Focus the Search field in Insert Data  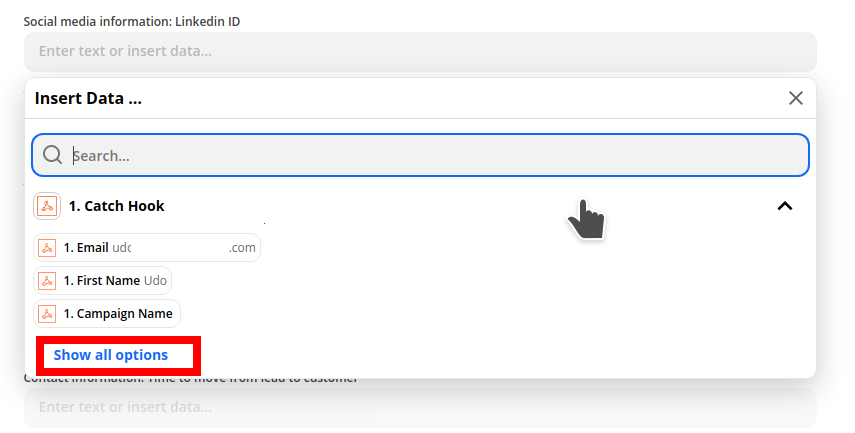tap(420, 155)
